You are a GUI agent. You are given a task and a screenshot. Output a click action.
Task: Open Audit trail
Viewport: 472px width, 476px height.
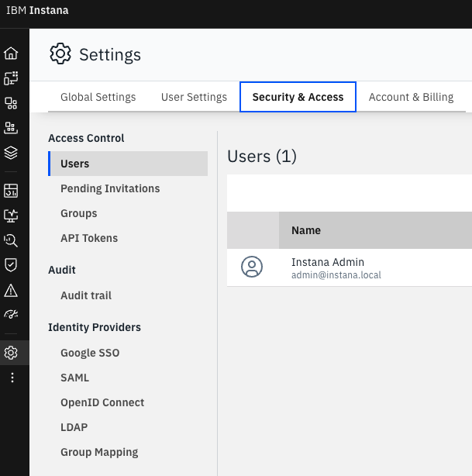(x=128, y=295)
